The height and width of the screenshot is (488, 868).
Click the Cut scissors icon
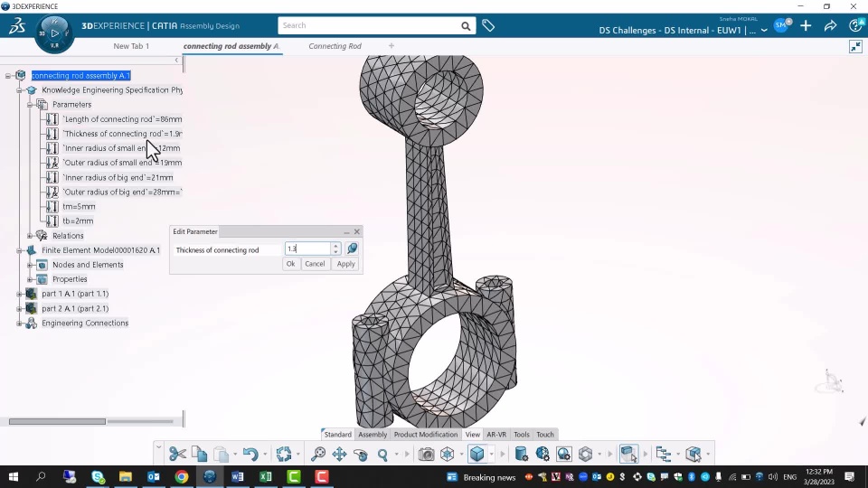[x=178, y=455]
